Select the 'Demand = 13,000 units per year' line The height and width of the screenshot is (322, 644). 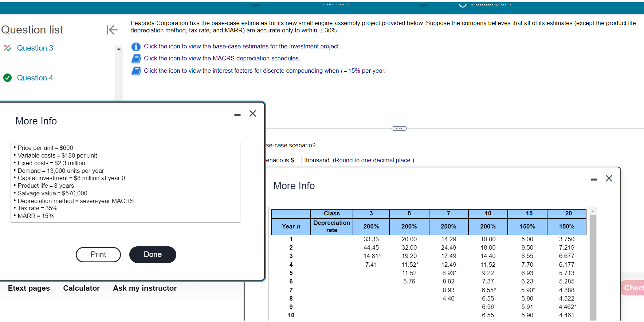(61, 171)
